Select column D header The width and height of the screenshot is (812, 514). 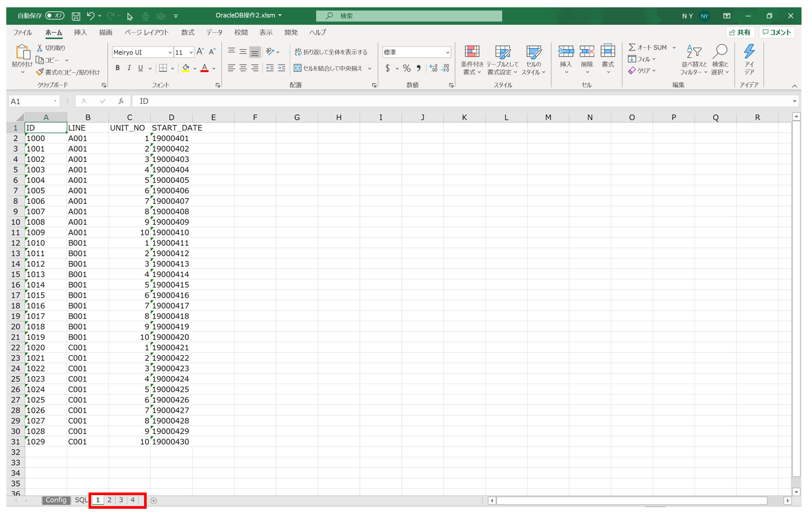click(x=171, y=117)
